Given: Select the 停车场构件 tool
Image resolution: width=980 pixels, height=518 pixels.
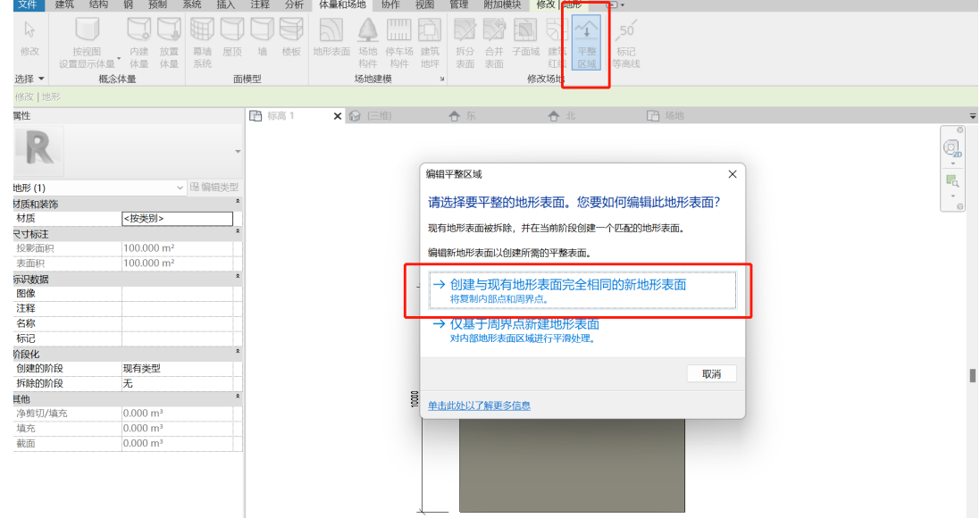Looking at the screenshot, I should point(398,43).
